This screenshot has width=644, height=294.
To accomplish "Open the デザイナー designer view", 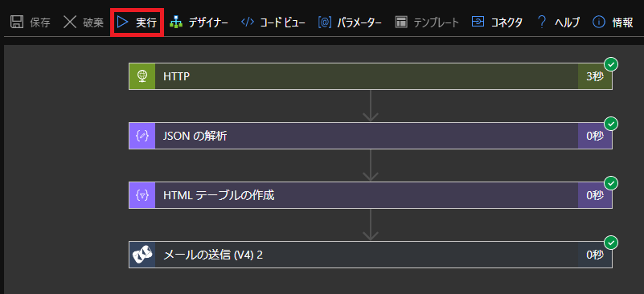I will tap(199, 22).
